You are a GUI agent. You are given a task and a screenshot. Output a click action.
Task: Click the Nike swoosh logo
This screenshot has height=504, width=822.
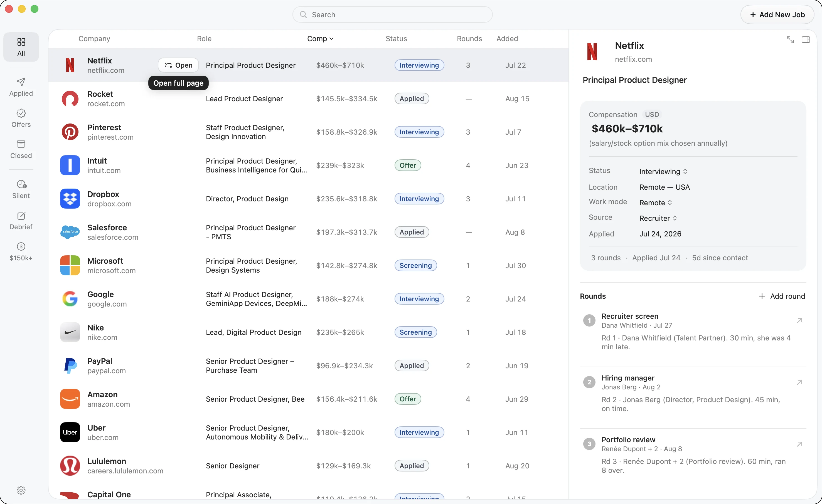point(70,332)
